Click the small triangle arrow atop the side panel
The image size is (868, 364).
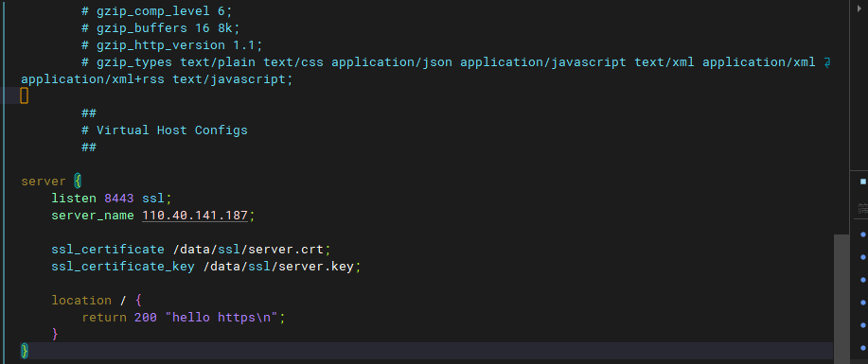[x=859, y=9]
